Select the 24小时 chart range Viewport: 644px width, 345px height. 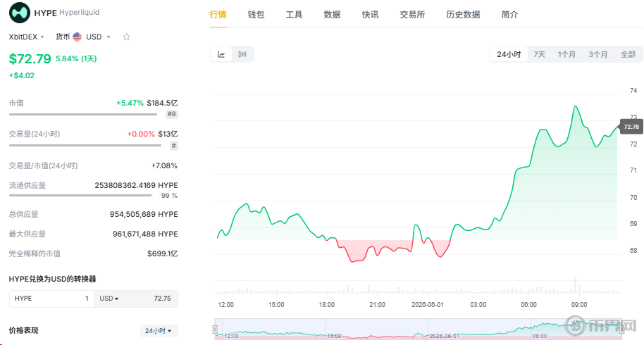[509, 54]
